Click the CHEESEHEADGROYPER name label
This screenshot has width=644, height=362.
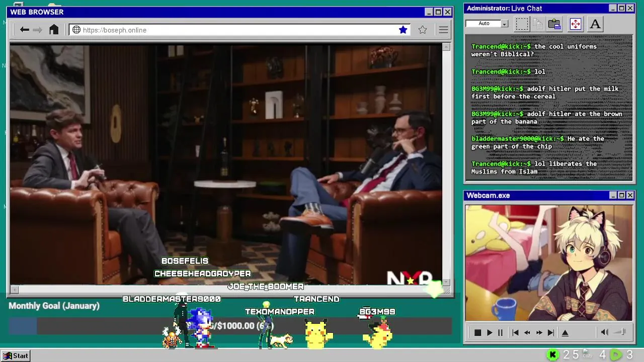pyautogui.click(x=202, y=274)
